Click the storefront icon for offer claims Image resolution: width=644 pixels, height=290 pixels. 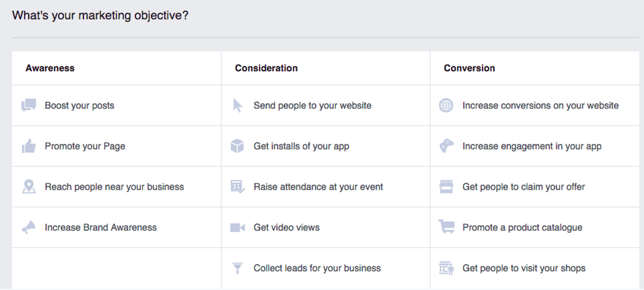pyautogui.click(x=446, y=187)
